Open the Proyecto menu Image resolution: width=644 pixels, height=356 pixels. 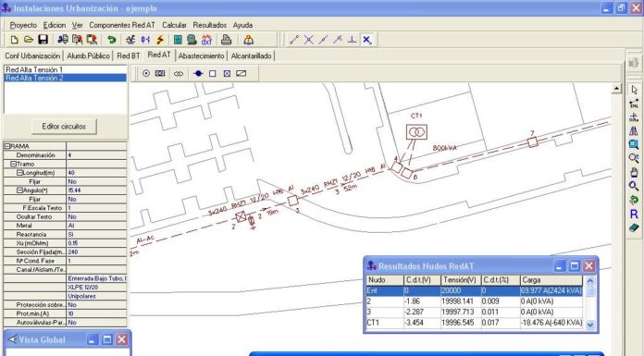[x=23, y=25]
